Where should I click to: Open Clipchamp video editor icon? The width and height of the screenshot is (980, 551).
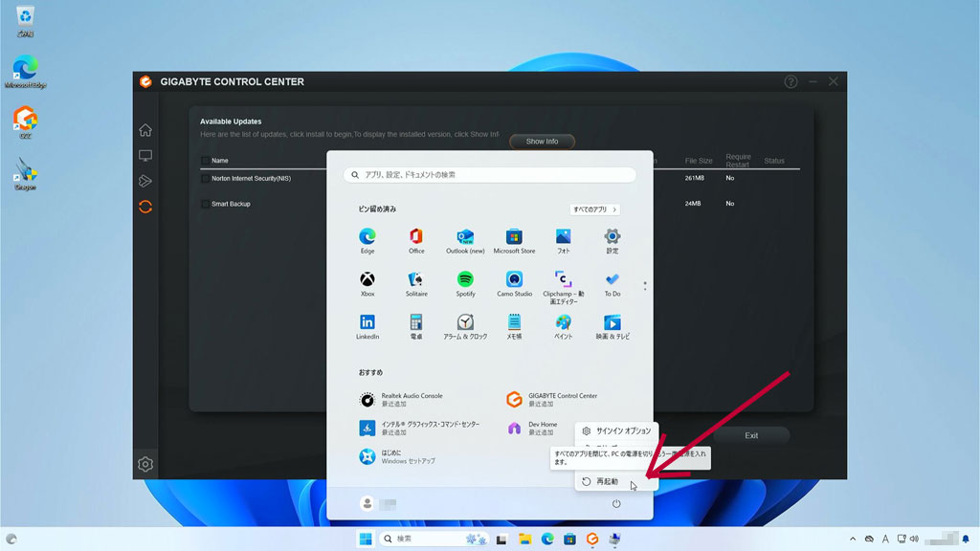pyautogui.click(x=564, y=279)
